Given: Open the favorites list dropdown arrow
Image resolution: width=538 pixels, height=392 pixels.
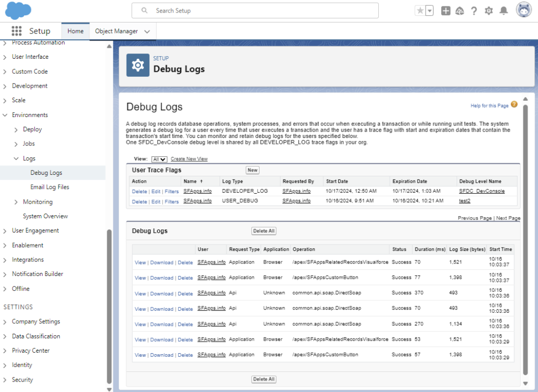Looking at the screenshot, I should click(430, 11).
